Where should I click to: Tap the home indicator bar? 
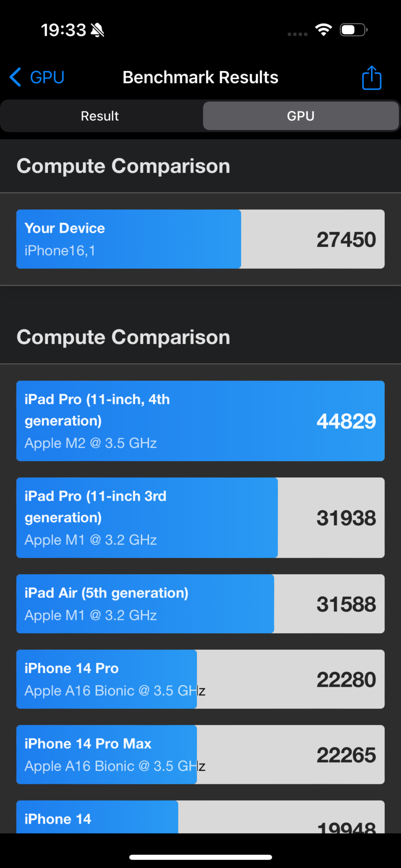coord(200,857)
